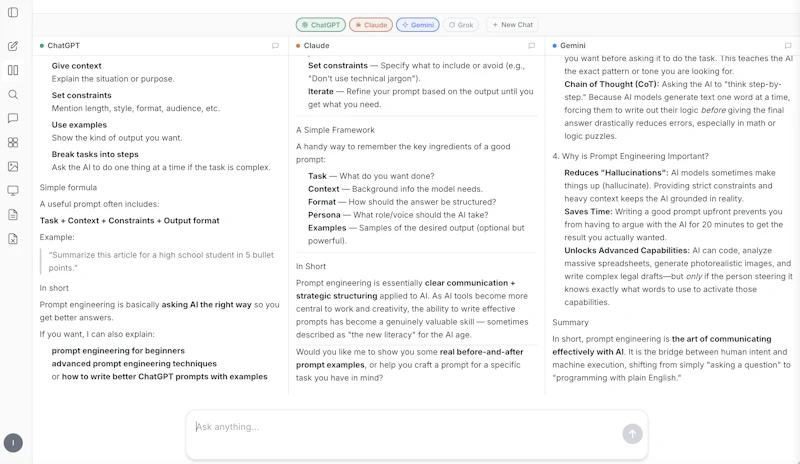Open the chats speech bubble icon in sidebar

pyautogui.click(x=13, y=118)
